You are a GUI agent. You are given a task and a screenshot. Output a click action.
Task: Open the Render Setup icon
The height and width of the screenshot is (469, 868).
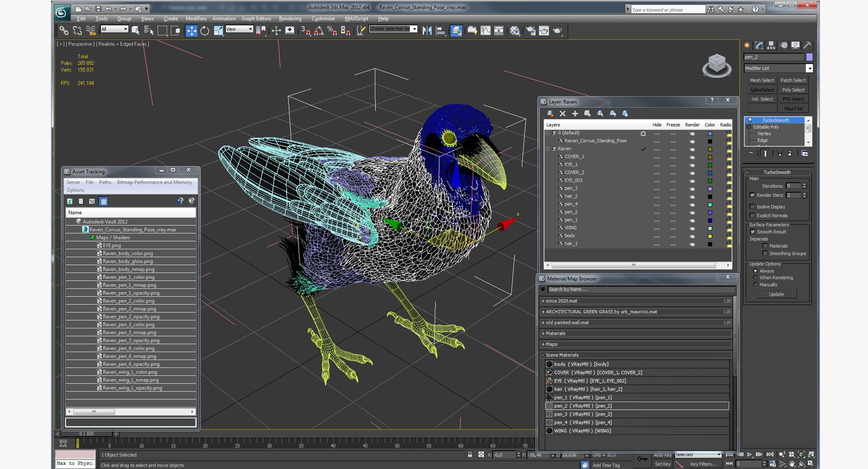(x=530, y=30)
